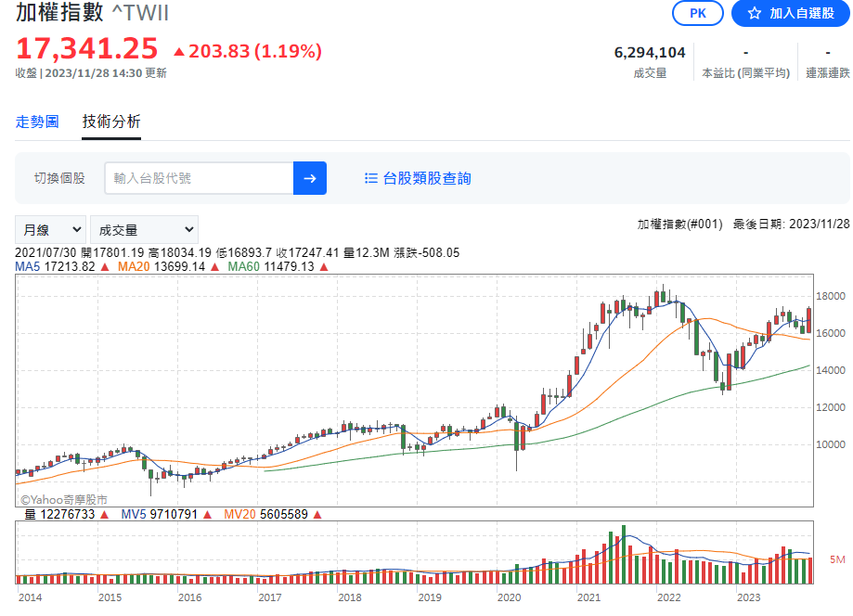Click the blue arrow submit button
The image size is (853, 616).
click(309, 178)
